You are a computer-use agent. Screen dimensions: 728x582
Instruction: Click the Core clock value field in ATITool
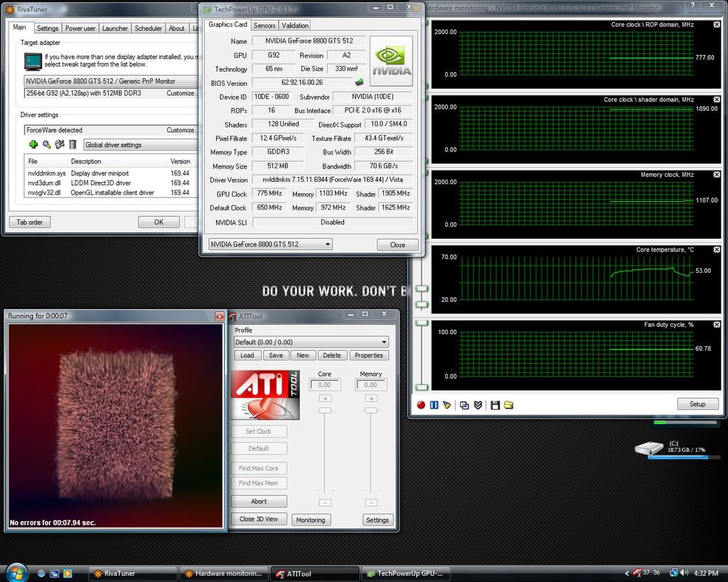point(324,384)
